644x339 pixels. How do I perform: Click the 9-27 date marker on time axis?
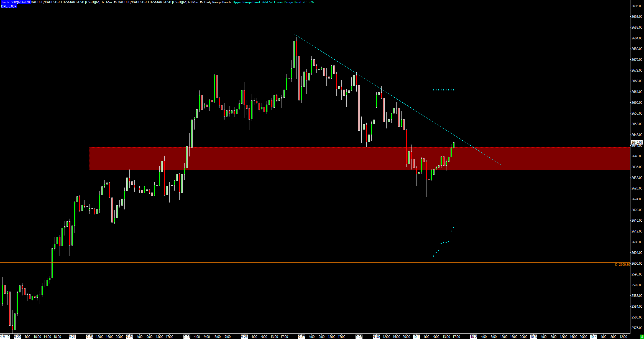301,337
